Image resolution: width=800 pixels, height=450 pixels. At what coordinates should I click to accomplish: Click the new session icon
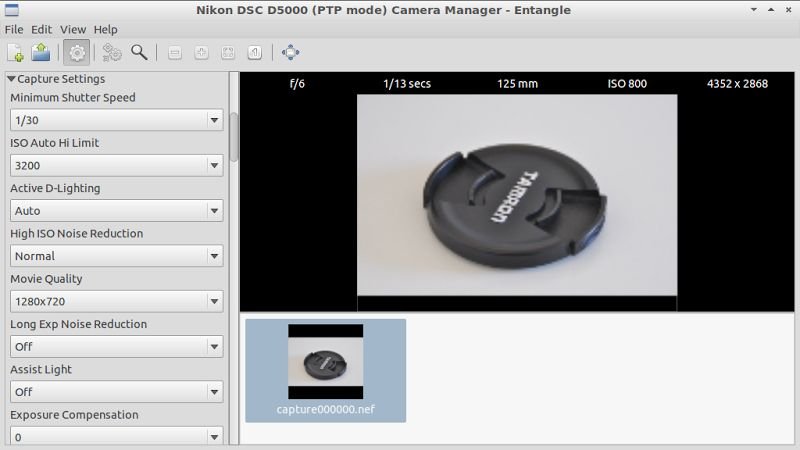click(x=16, y=52)
